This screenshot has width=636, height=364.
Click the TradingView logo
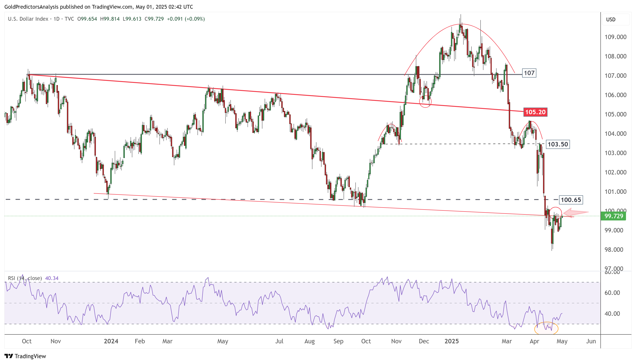(x=25, y=356)
